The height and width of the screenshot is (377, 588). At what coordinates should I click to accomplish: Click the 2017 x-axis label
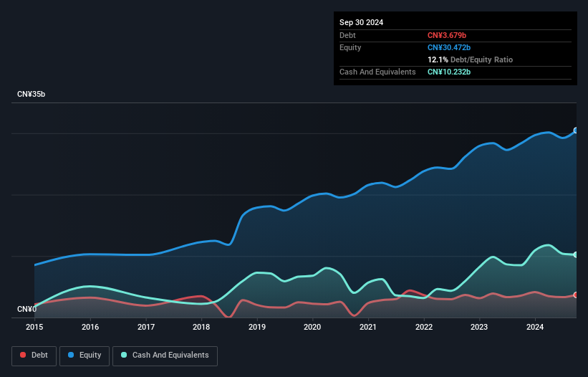tap(146, 327)
